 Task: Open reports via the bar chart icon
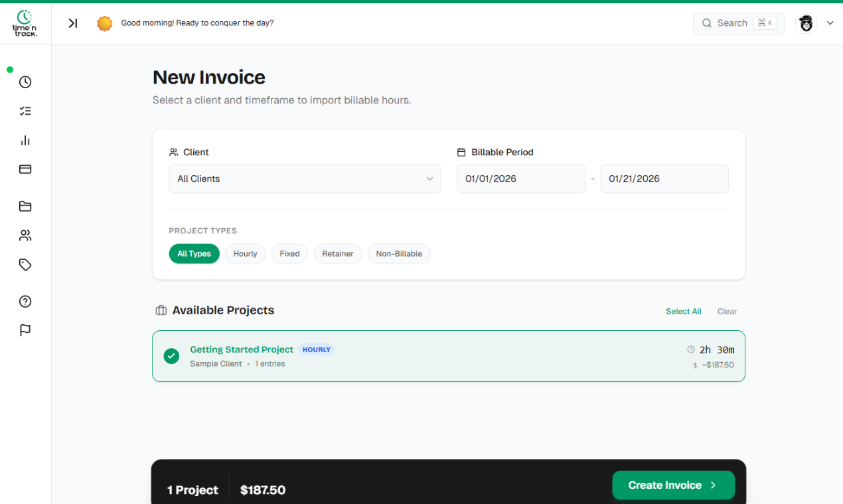click(x=25, y=140)
